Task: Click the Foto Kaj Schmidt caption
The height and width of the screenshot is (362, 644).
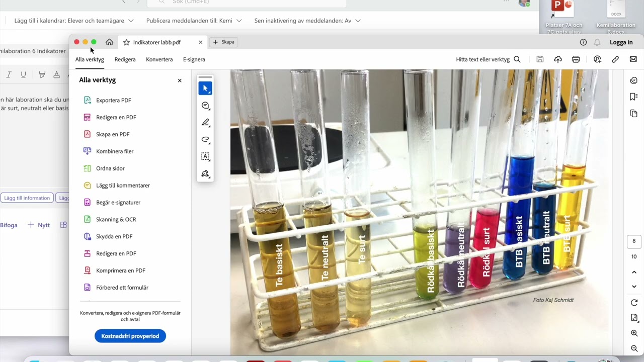Action: tap(553, 300)
